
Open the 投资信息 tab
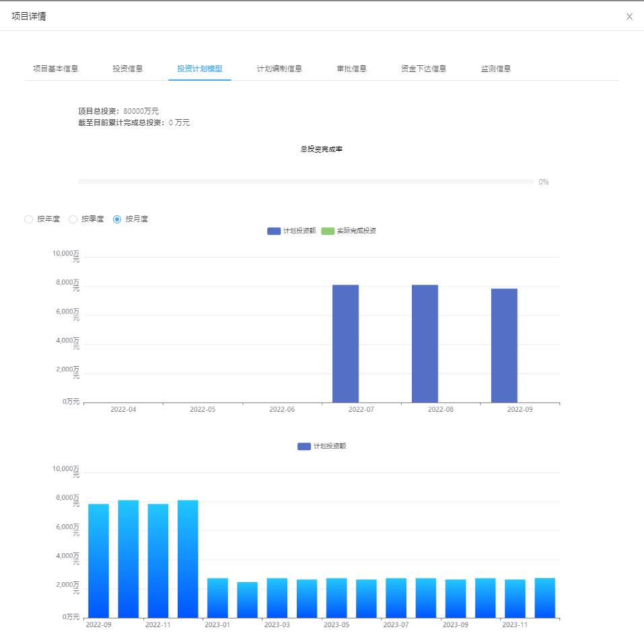pyautogui.click(x=127, y=69)
